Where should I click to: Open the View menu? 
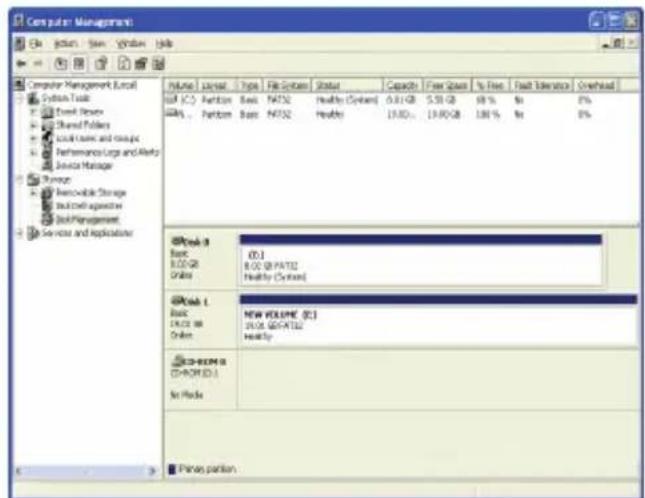[97, 43]
